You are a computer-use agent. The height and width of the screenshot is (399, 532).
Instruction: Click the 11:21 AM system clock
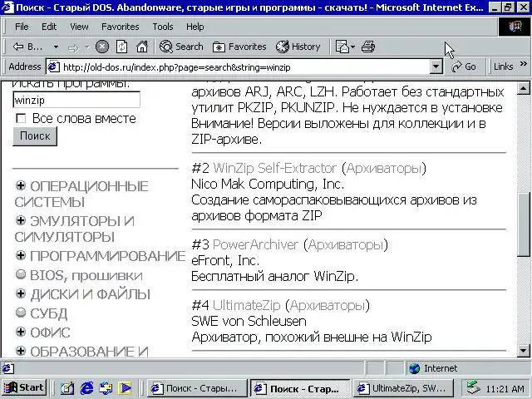click(505, 389)
